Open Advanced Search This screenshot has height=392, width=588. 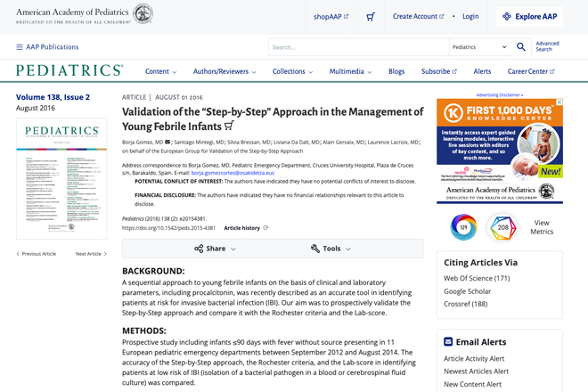(x=547, y=46)
